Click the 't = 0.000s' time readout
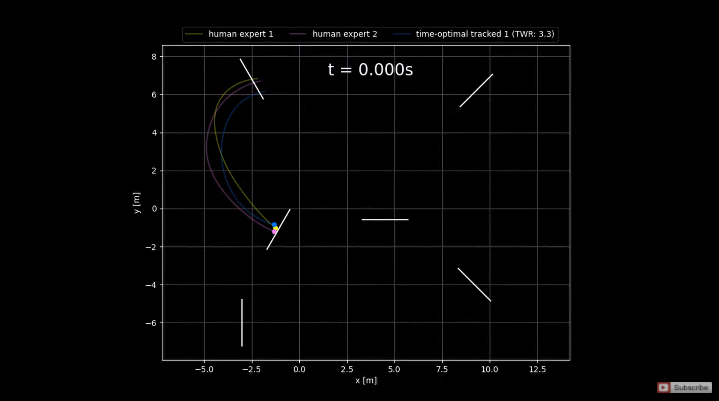This screenshot has width=719, height=401. (371, 70)
